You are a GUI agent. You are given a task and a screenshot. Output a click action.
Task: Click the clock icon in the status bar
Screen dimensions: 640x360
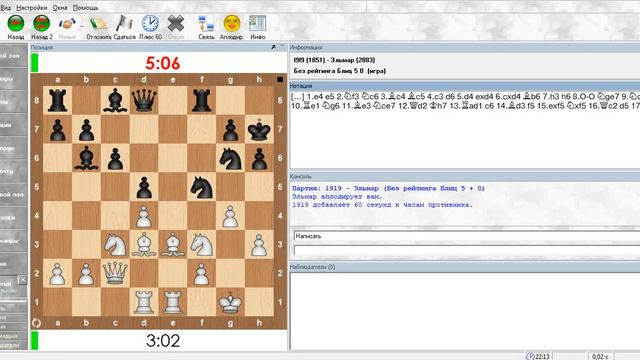(x=530, y=356)
